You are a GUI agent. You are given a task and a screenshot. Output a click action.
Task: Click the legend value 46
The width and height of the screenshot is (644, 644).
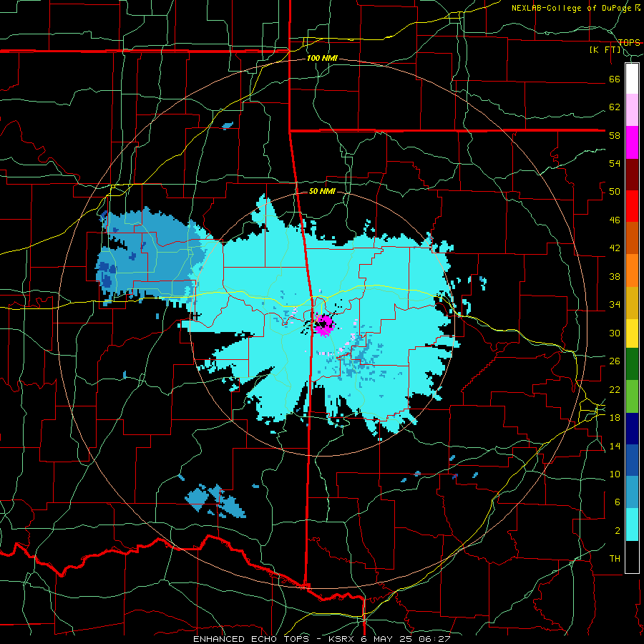point(615,220)
